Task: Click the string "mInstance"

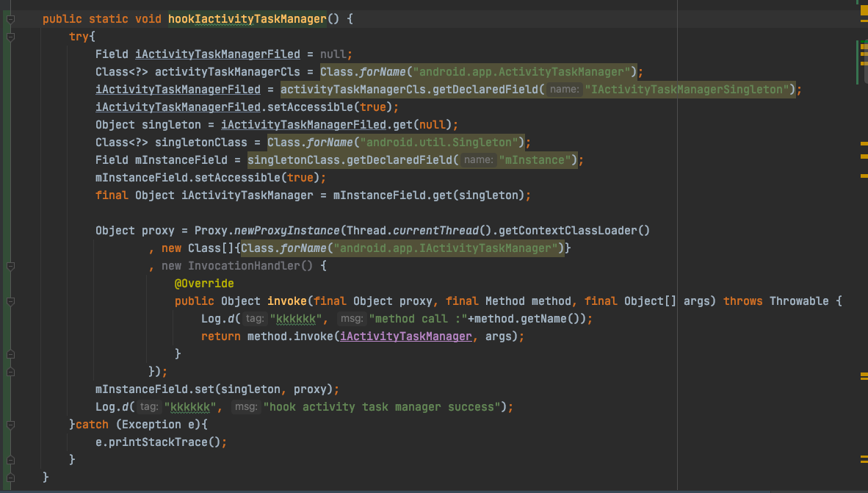Action: pos(535,160)
